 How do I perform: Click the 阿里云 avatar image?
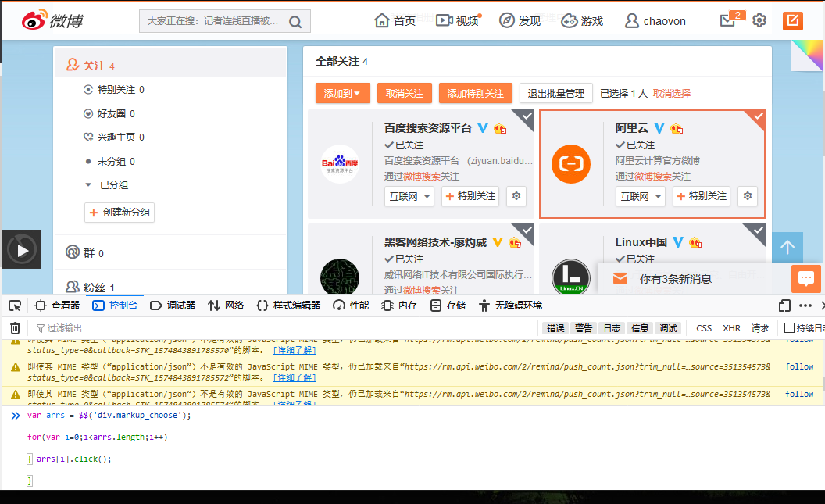click(x=571, y=164)
